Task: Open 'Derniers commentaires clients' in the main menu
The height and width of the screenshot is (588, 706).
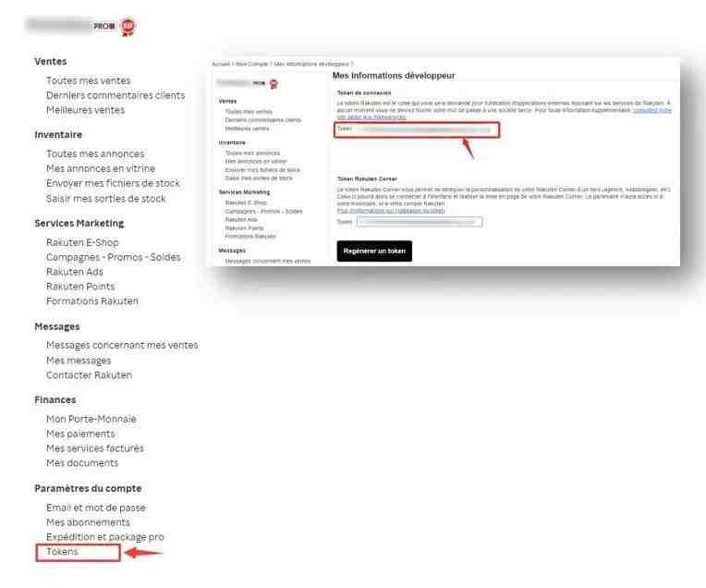Action: [x=116, y=95]
